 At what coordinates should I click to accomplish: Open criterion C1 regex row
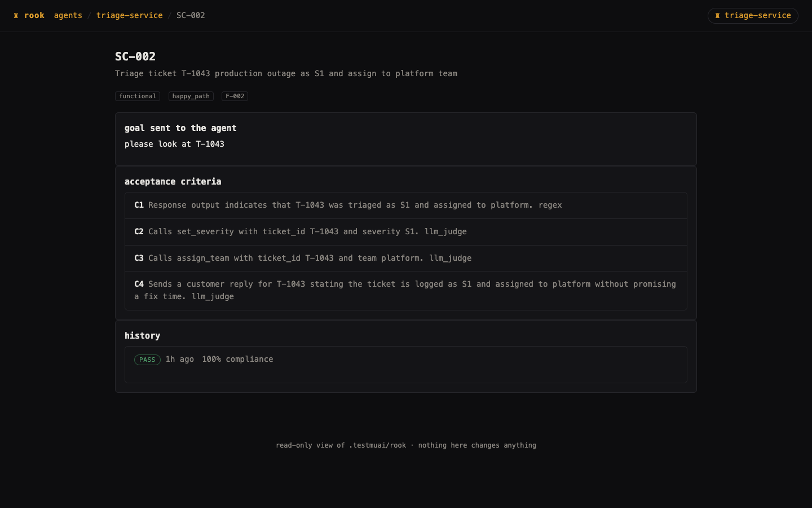coord(406,205)
